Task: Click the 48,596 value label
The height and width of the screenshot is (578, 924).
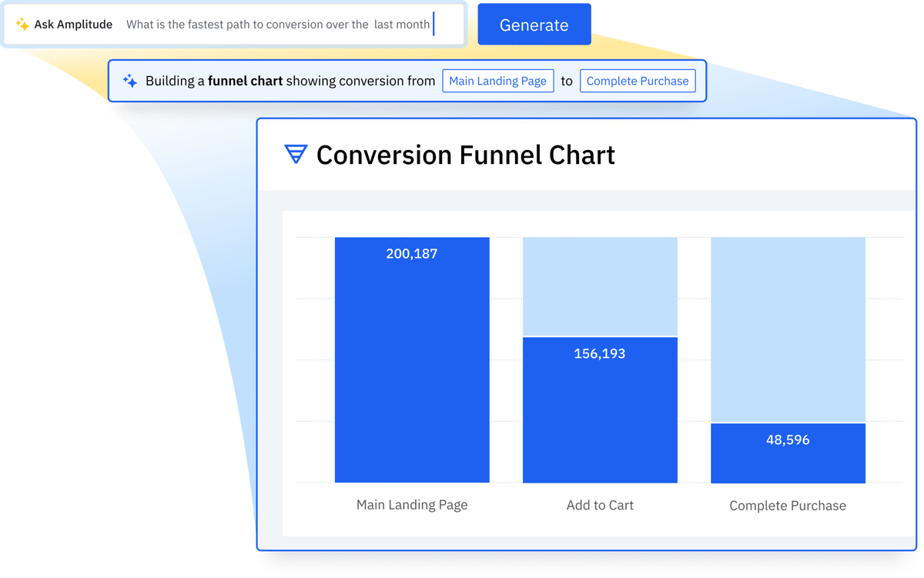Action: click(x=788, y=440)
